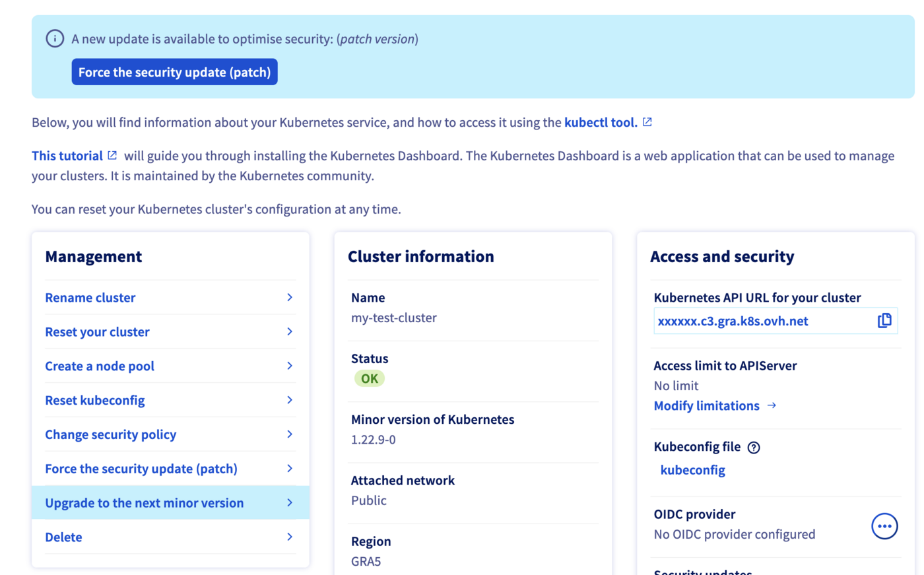924x575 pixels.
Task: Select Force the security update in Management list
Action: [x=141, y=469]
